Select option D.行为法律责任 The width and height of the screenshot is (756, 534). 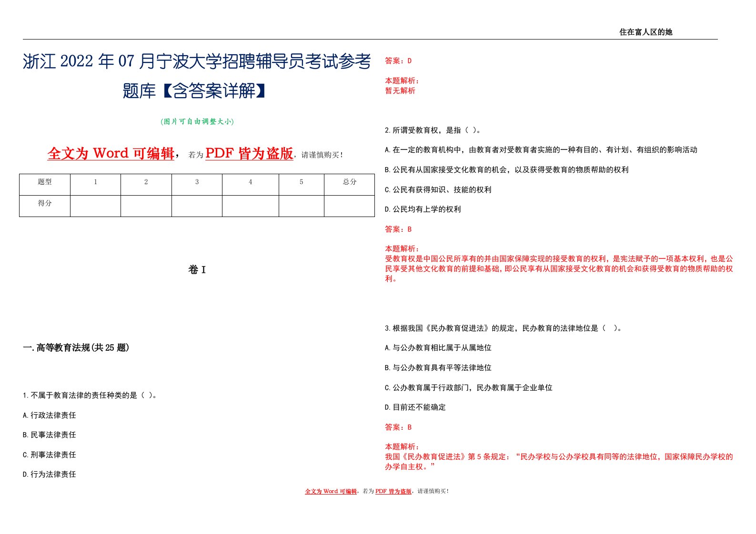pos(50,475)
